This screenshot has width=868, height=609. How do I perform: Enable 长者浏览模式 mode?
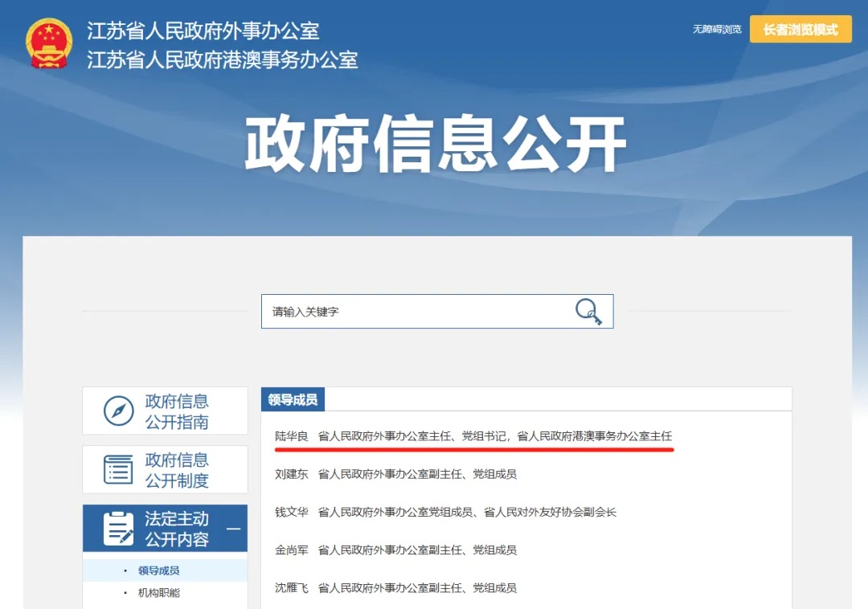800,30
